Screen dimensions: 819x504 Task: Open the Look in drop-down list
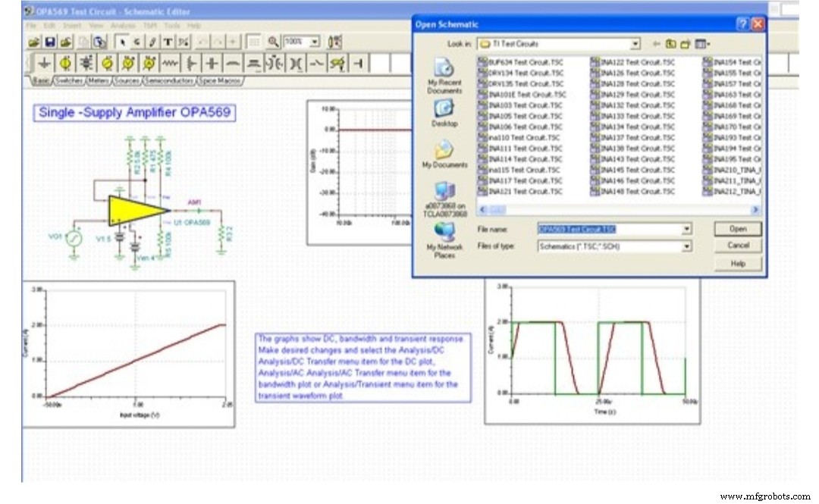point(634,44)
